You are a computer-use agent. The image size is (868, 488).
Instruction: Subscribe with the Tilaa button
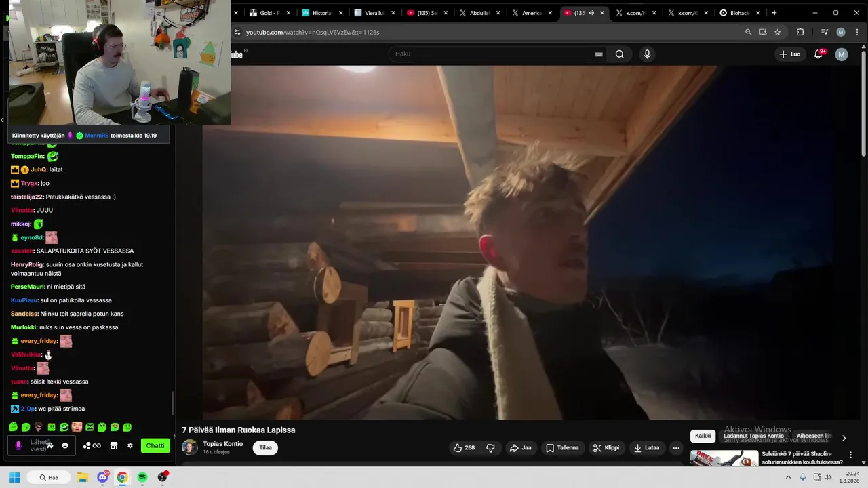265,447
